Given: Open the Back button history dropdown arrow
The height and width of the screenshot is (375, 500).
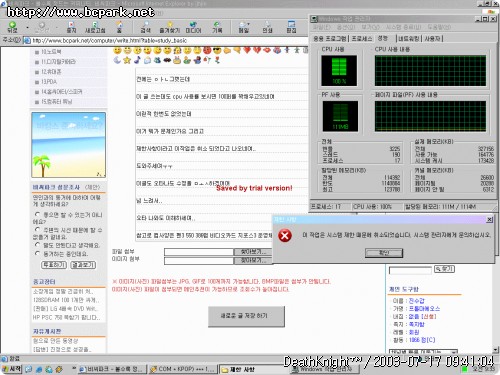Looking at the screenshot, I should point(27,27).
